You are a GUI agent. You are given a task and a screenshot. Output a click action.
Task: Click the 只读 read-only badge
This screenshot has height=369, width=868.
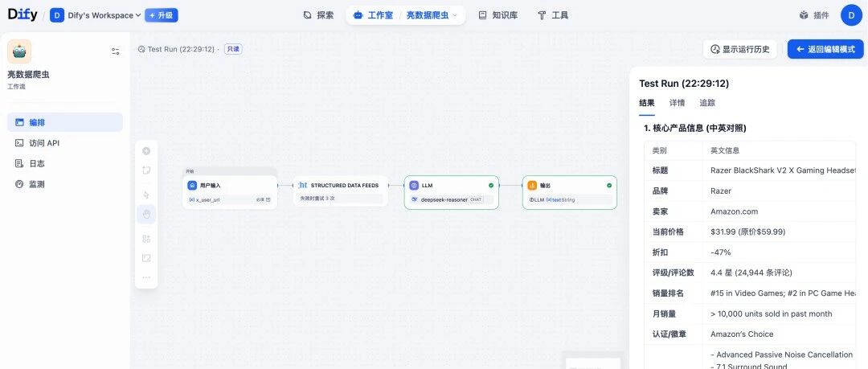pyautogui.click(x=233, y=49)
